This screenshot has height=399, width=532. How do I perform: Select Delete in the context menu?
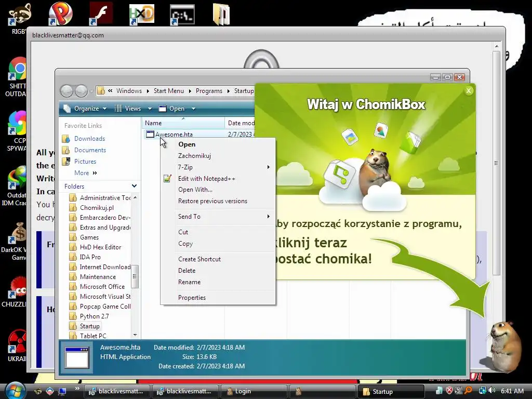218,270
